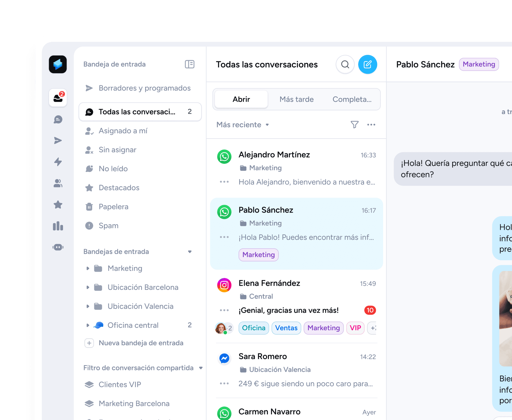Open the chatbot robot sidebar icon

coord(58,247)
